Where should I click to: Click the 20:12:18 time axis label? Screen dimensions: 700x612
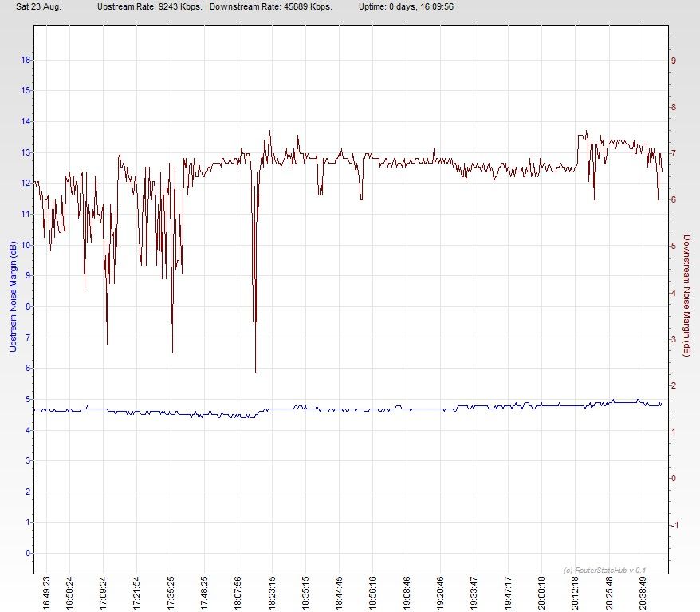(x=575, y=593)
